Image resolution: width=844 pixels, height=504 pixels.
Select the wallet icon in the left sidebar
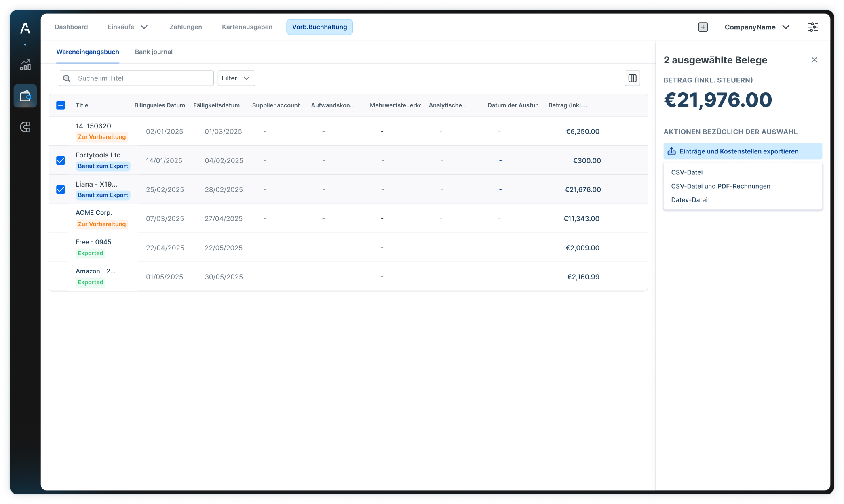(25, 96)
